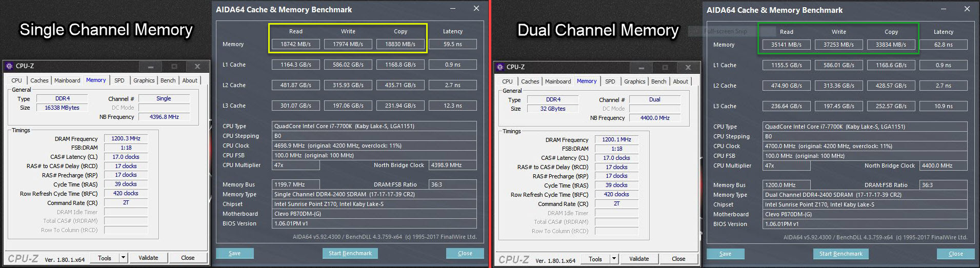Viewport: 980px width, 268px height.
Task: Open Caches tab in right CPU-Z window
Action: tap(530, 81)
